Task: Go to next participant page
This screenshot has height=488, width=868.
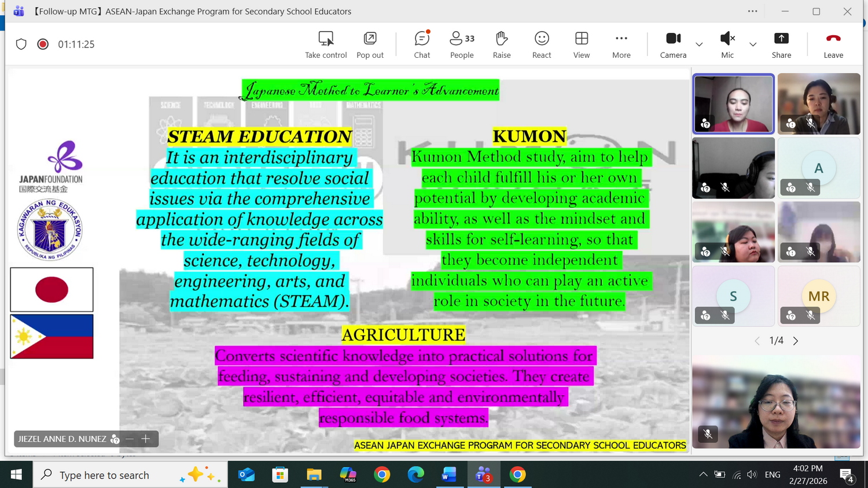Action: [x=796, y=341]
